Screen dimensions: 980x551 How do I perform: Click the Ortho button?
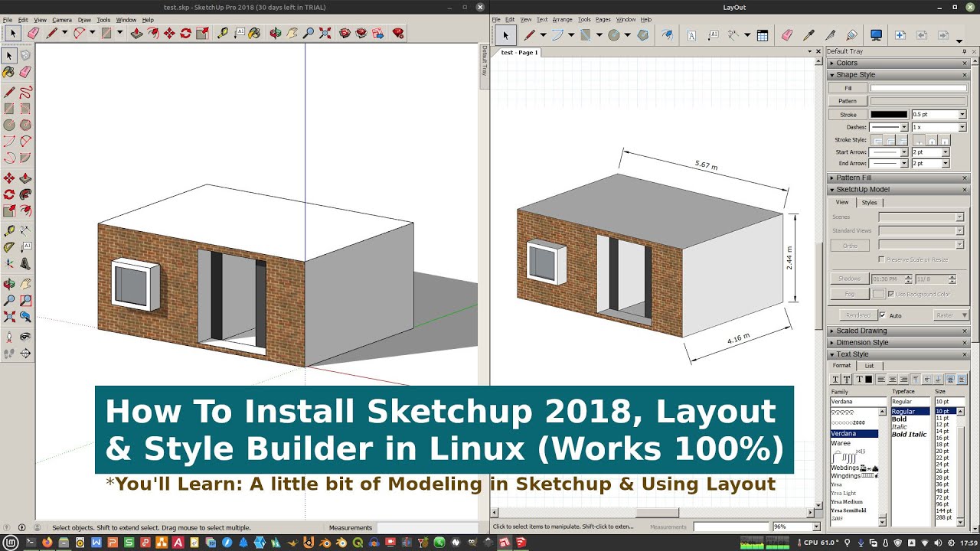(849, 246)
